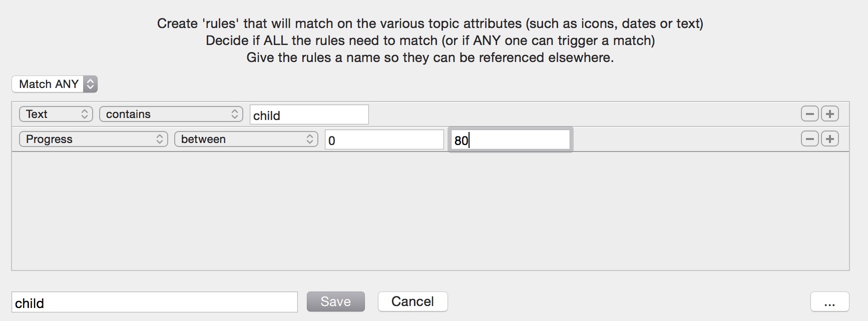868x321 pixels.
Task: Delete the Progress between rule
Action: 809,138
